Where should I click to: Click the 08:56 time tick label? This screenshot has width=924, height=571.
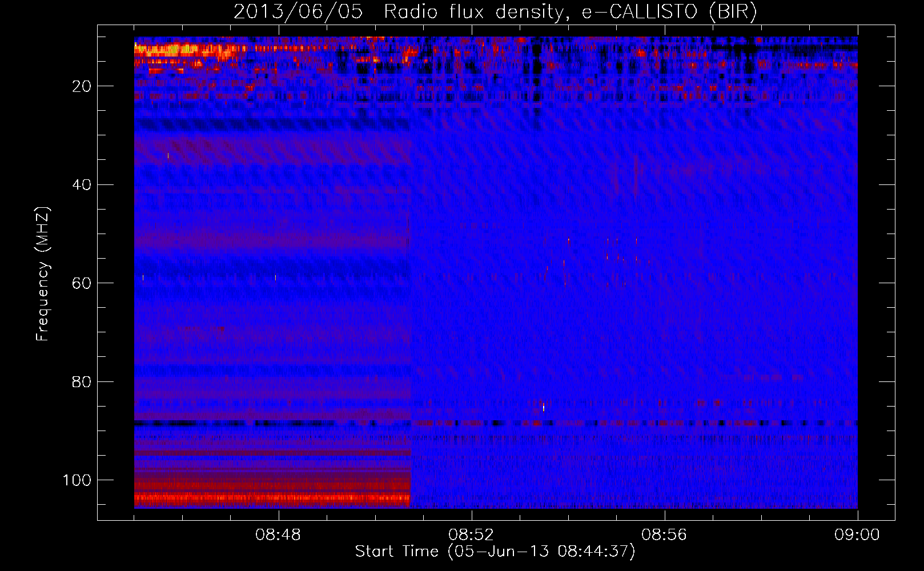tap(664, 535)
